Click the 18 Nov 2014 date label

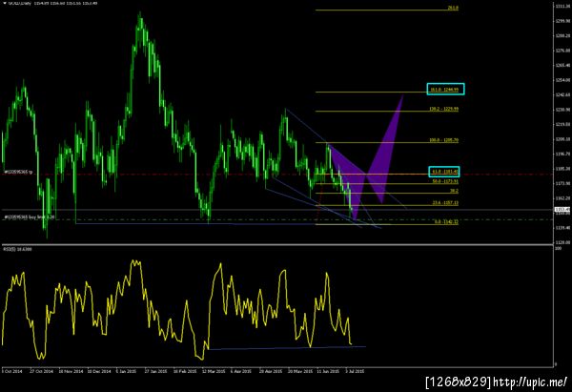(71, 371)
